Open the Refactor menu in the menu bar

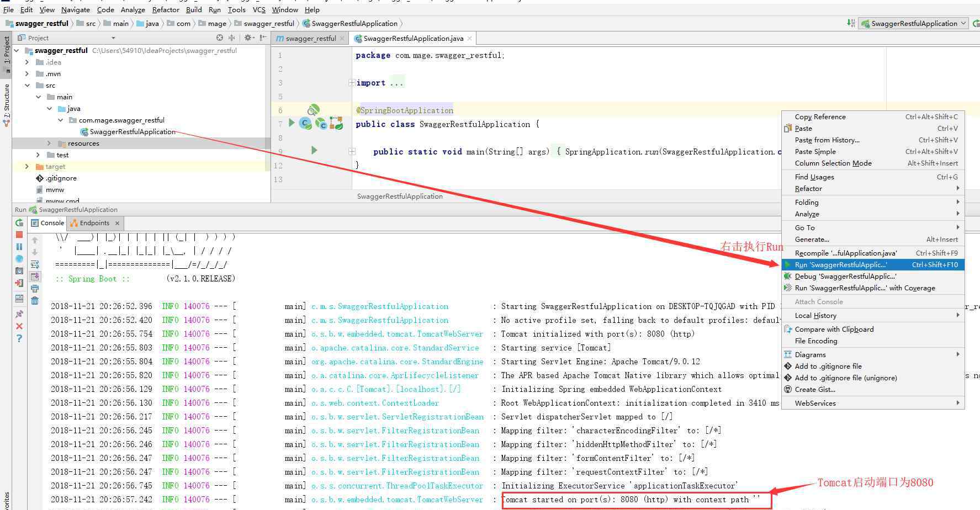166,9
